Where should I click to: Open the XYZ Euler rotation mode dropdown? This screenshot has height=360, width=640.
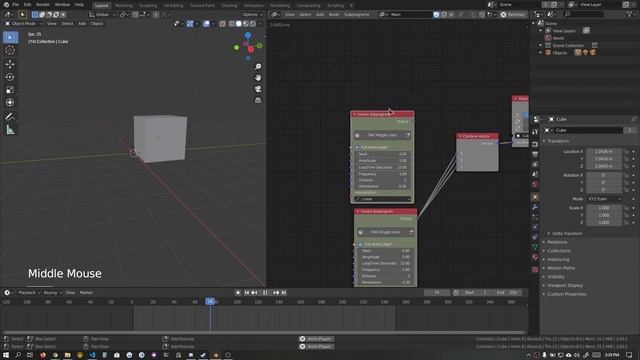click(604, 199)
